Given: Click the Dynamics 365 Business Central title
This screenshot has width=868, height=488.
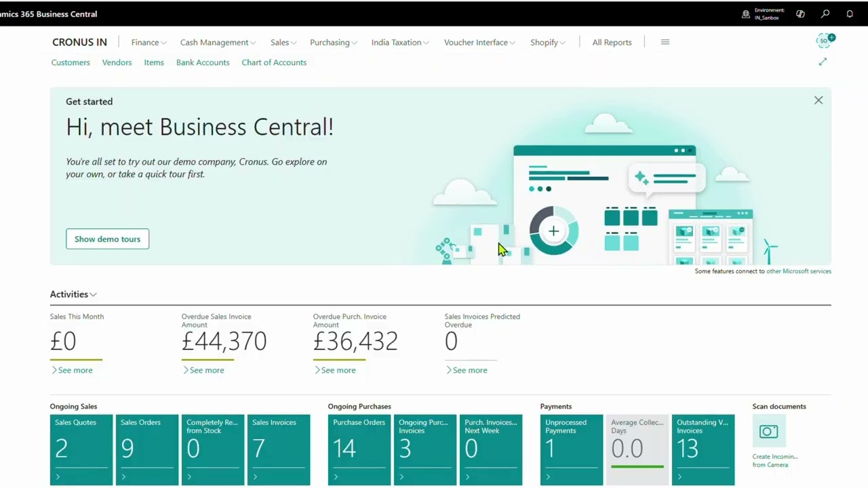Looking at the screenshot, I should pos(48,14).
